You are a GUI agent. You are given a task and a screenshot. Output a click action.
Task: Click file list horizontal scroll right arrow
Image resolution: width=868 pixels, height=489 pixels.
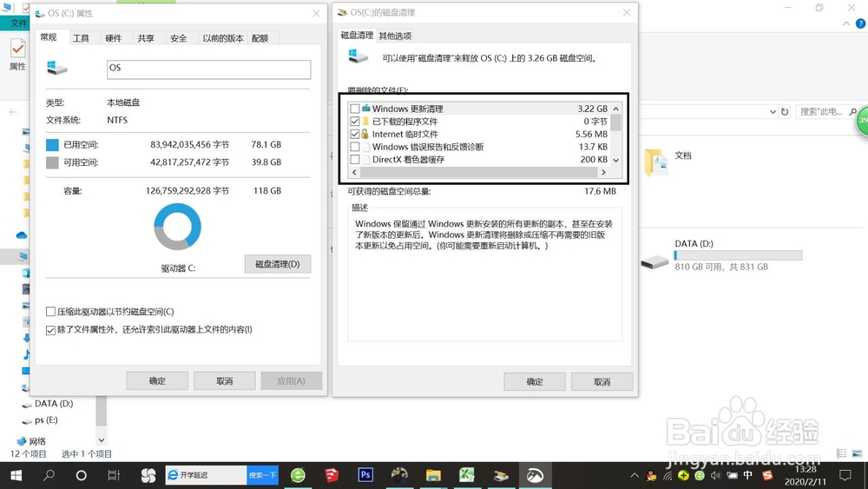coord(603,172)
